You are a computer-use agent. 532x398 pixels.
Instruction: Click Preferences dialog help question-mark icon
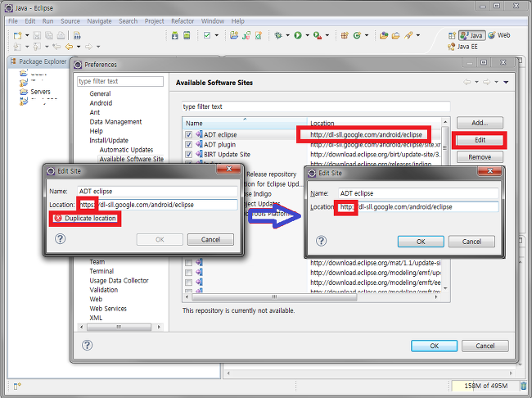pos(88,346)
